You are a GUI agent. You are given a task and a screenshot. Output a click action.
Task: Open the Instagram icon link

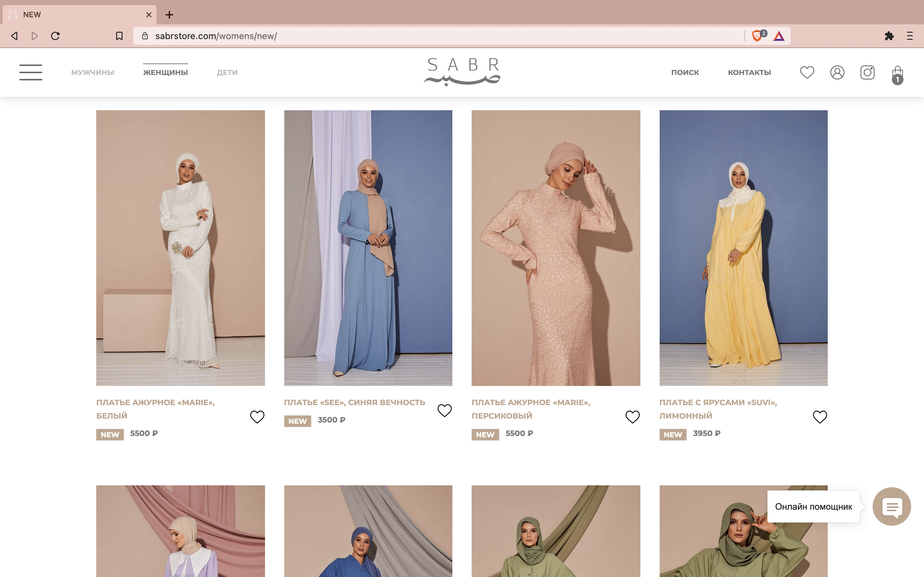coord(867,72)
